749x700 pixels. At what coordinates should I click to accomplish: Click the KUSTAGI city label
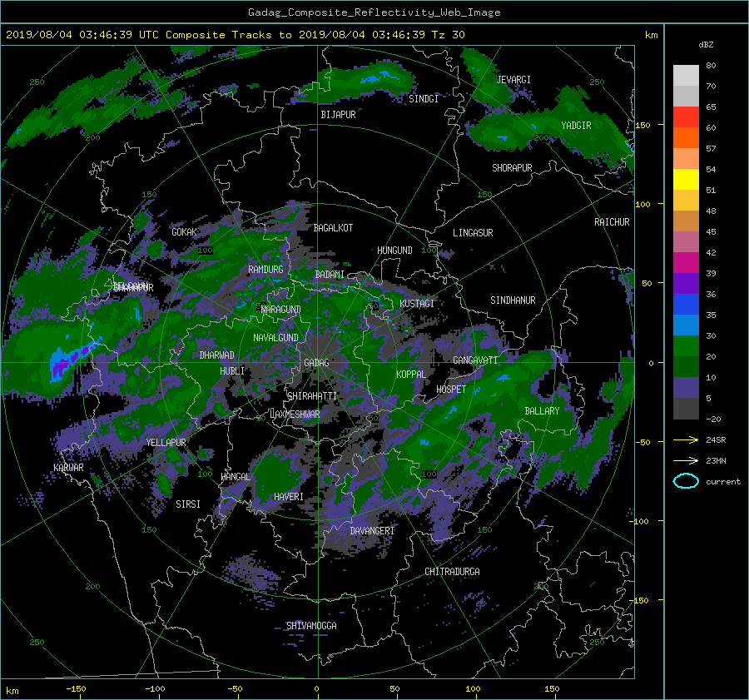coord(417,304)
